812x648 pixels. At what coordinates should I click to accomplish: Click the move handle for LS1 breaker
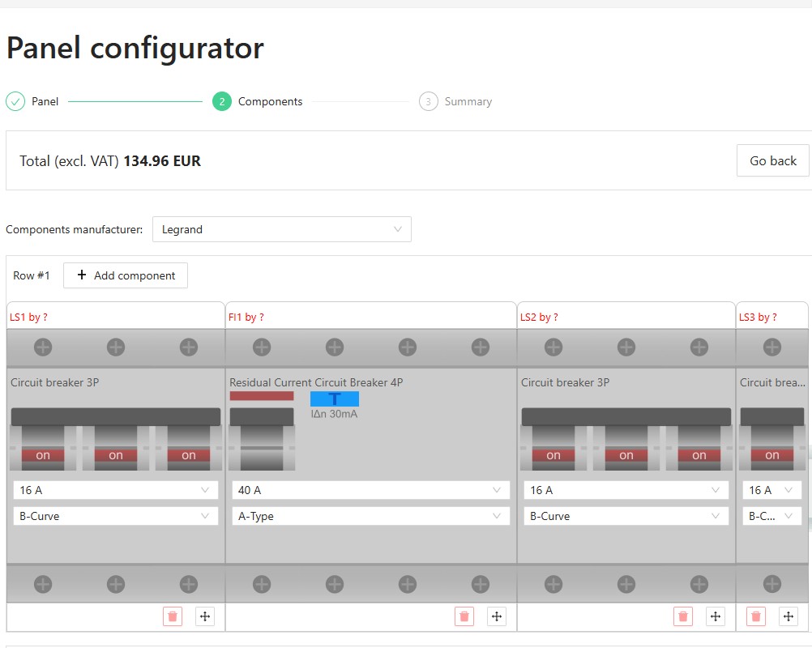pos(205,616)
